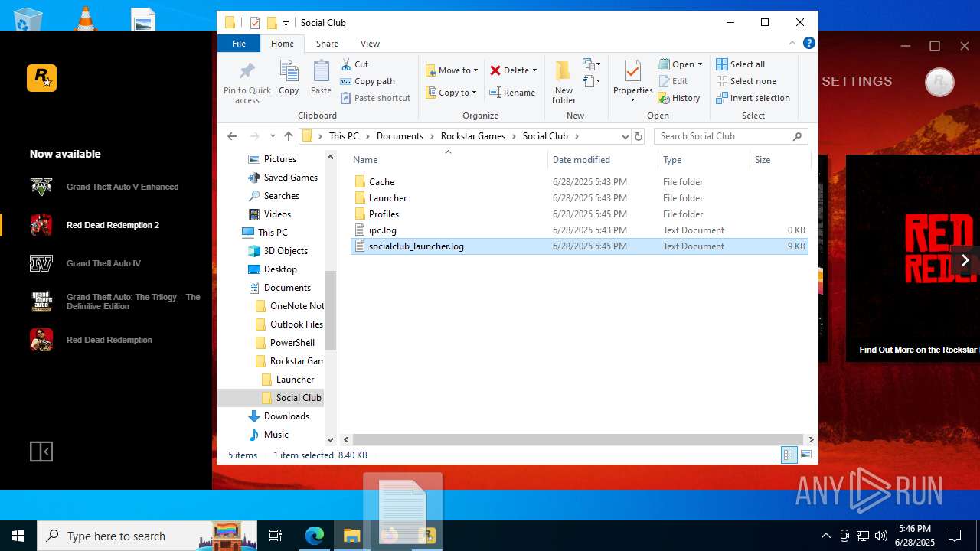The image size is (980, 551).
Task: Open Delete dropdown arrow
Action: coord(534,70)
